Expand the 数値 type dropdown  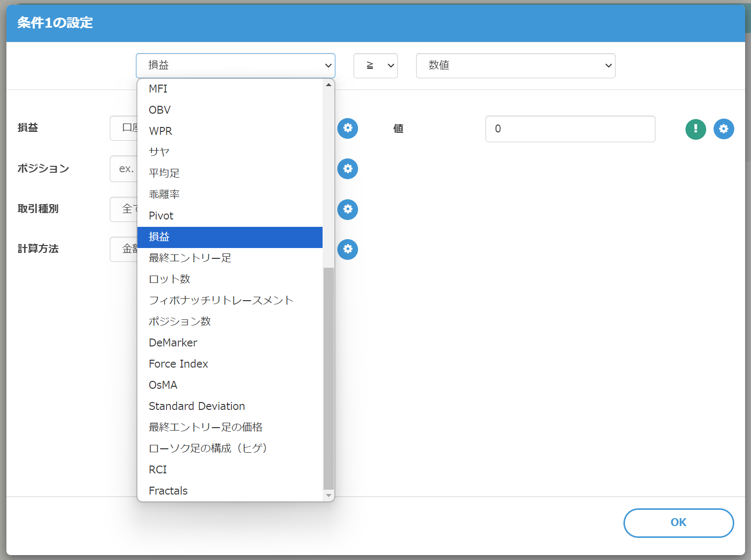[515, 65]
